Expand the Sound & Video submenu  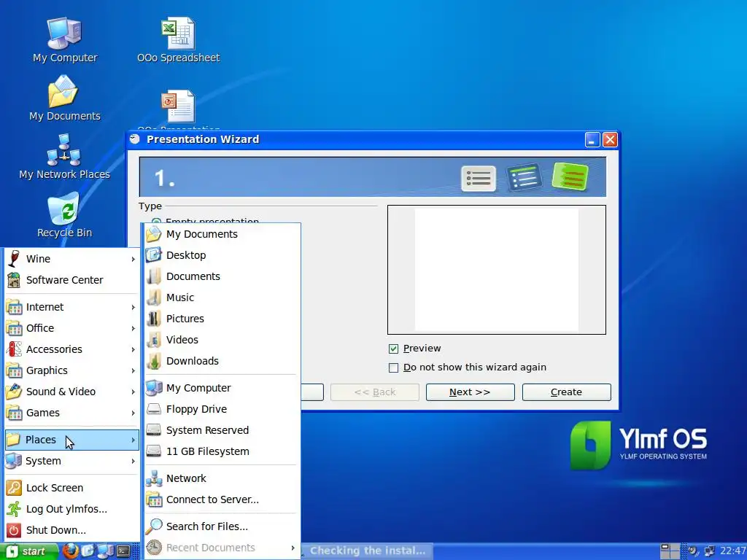tap(71, 392)
